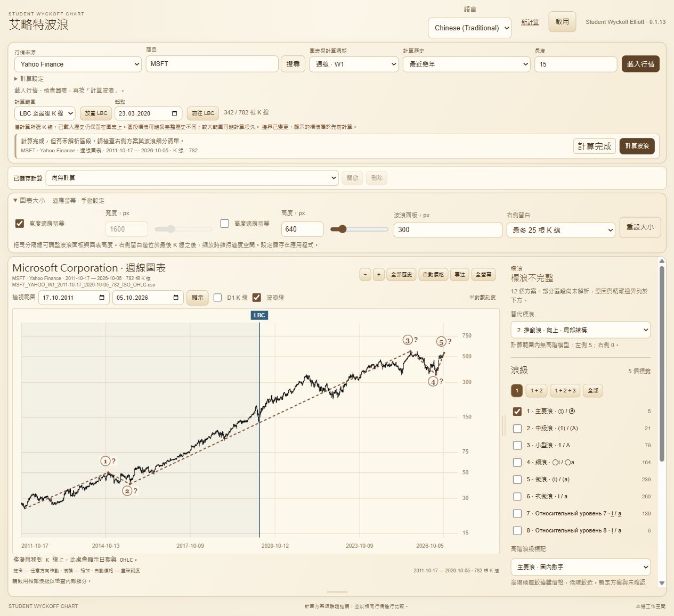Open the 最近幾年 history dropdown
The width and height of the screenshot is (674, 616).
pos(466,64)
